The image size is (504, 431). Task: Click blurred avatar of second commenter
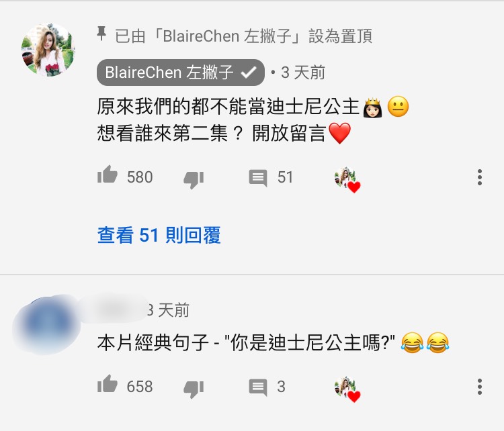(46, 324)
